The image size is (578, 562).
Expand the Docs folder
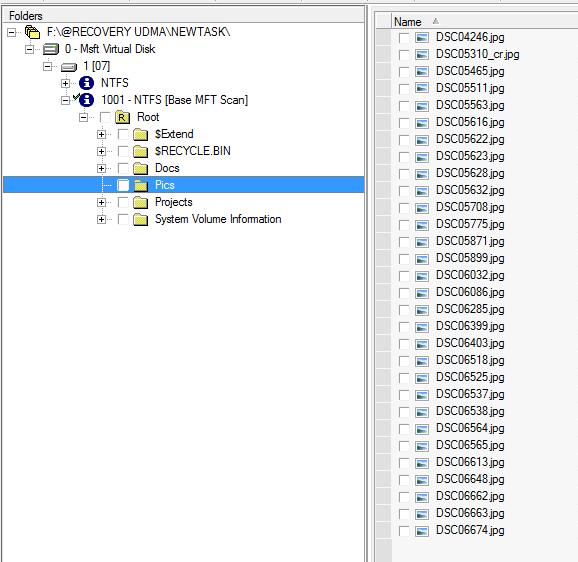point(101,168)
